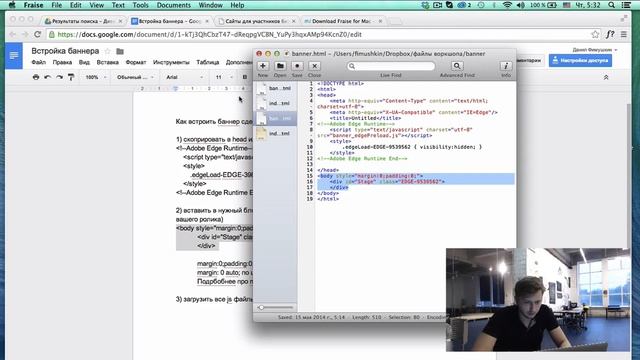Open Spotlight search in menu bar
This screenshot has width=640, height=360.
[x=611, y=5]
